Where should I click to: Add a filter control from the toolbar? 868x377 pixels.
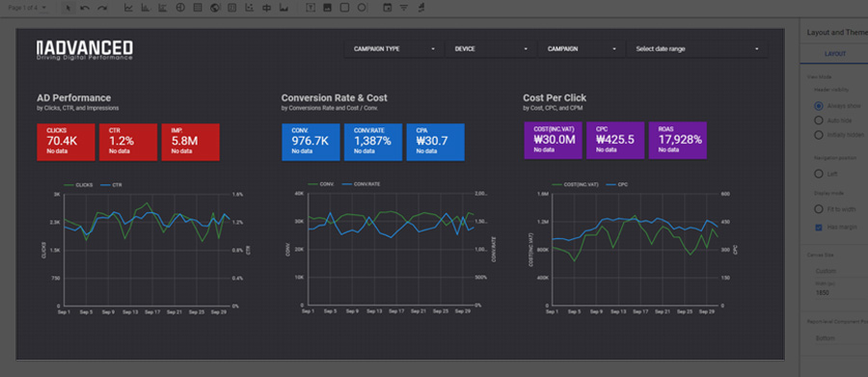404,8
